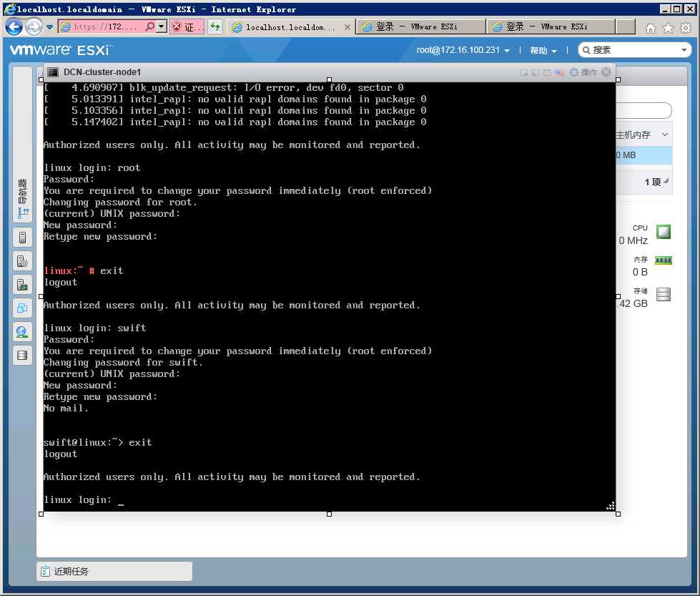This screenshot has height=596, width=700.
Task: Open the 近期任务 recent tasks panel
Action: tap(114, 572)
